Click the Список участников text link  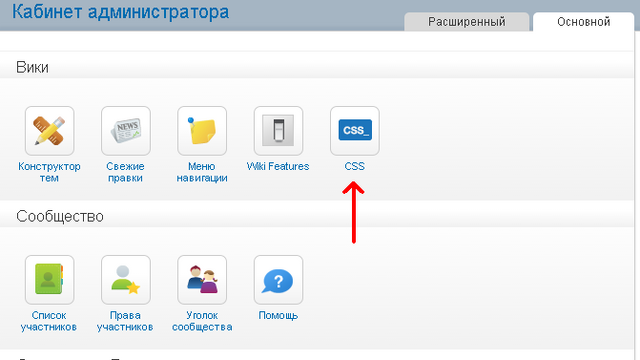pyautogui.click(x=49, y=321)
